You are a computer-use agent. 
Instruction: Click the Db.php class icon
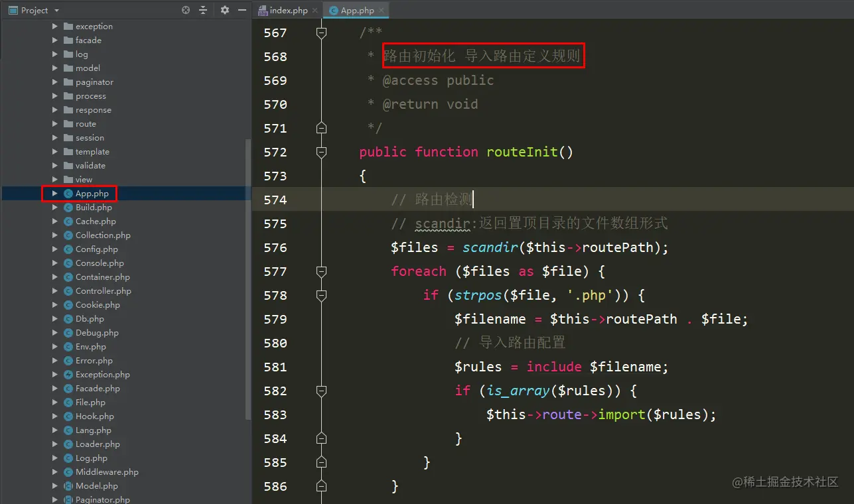point(68,319)
